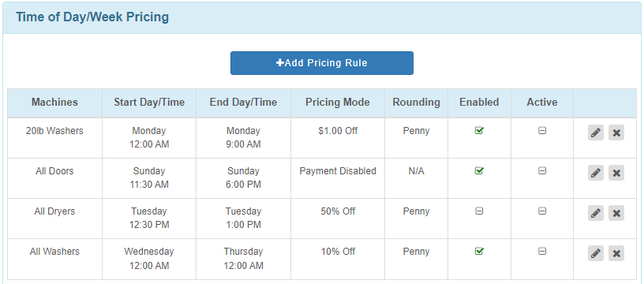Screen dimensions: 644x284
Task: Delete the All Doors pricing rule
Action: pos(616,173)
